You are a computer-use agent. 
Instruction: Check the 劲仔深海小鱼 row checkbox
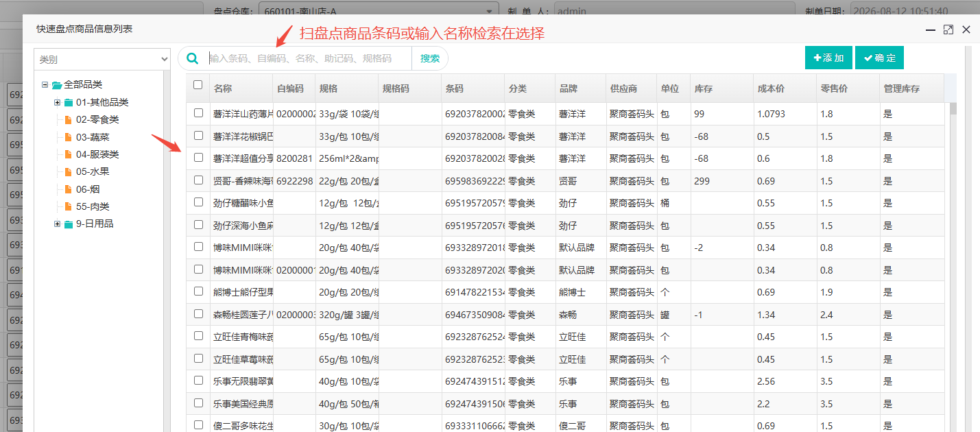click(198, 224)
